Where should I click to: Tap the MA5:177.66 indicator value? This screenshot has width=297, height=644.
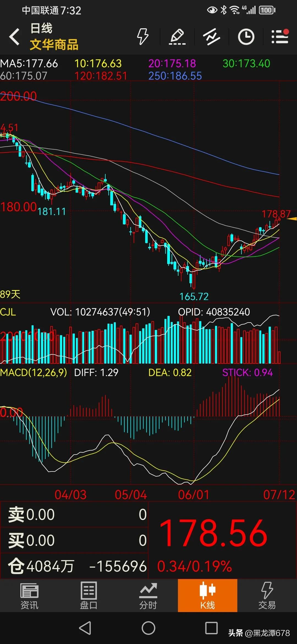click(29, 64)
